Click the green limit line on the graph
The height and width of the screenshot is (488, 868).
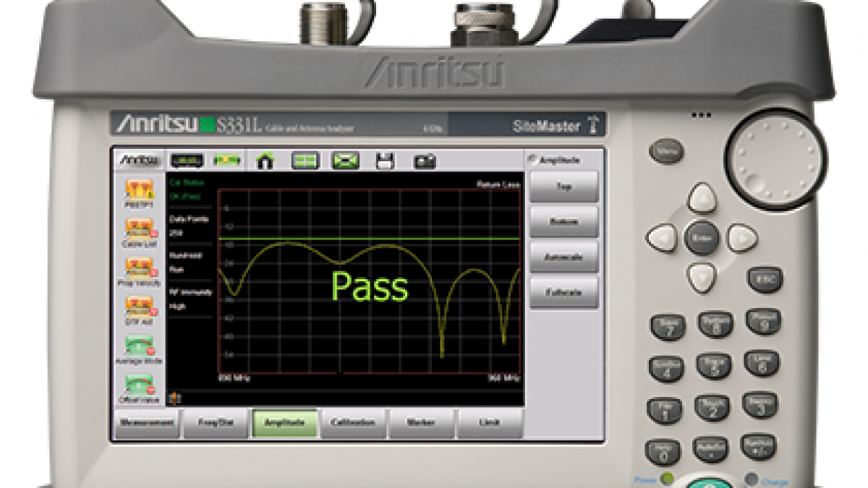coord(370,238)
